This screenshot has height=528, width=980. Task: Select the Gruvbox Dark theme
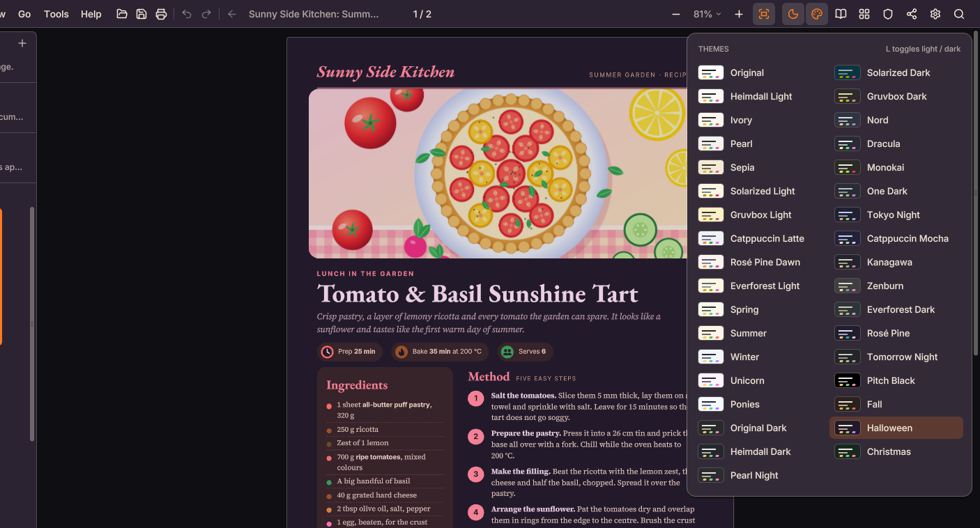(896, 96)
